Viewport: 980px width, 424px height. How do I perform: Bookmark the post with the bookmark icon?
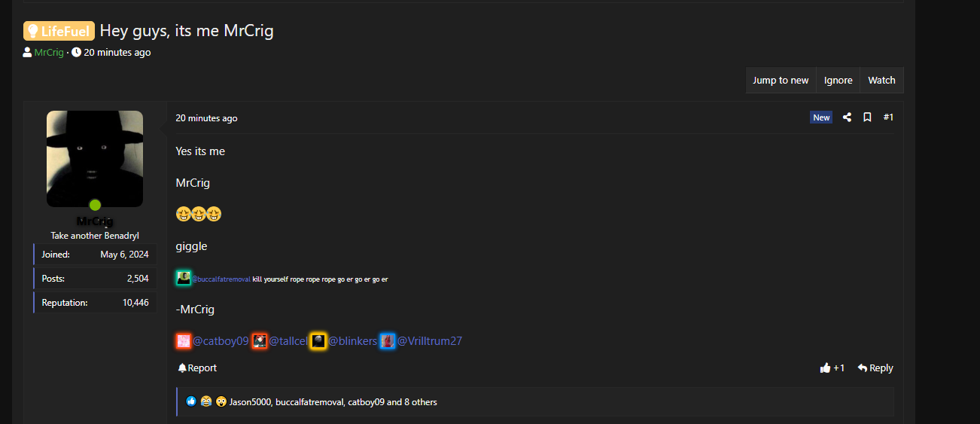867,117
